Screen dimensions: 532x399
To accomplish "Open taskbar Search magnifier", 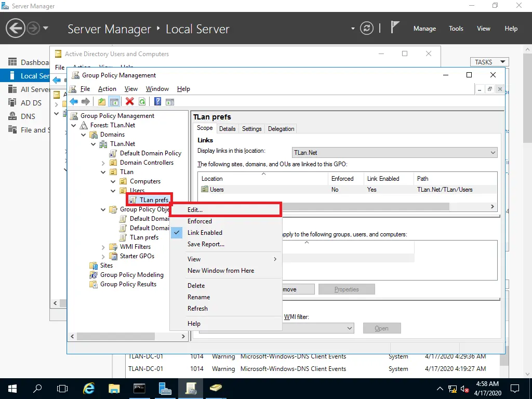I will [x=37, y=389].
